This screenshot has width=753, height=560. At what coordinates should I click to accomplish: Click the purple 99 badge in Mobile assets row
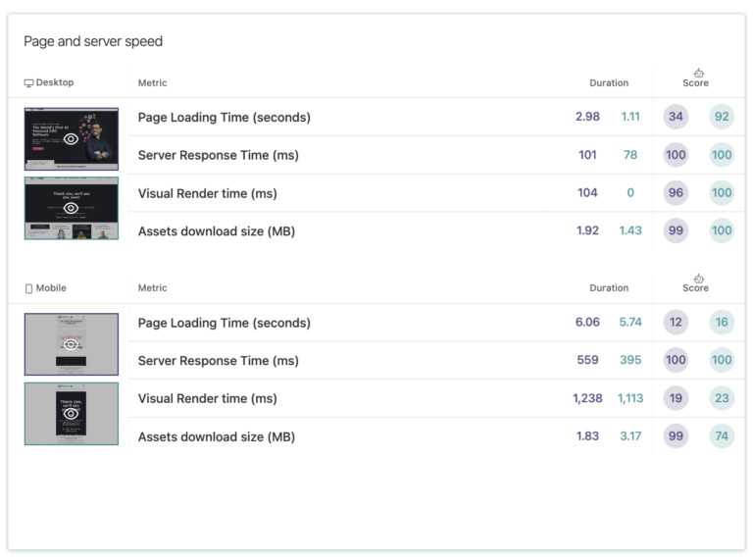tap(676, 436)
